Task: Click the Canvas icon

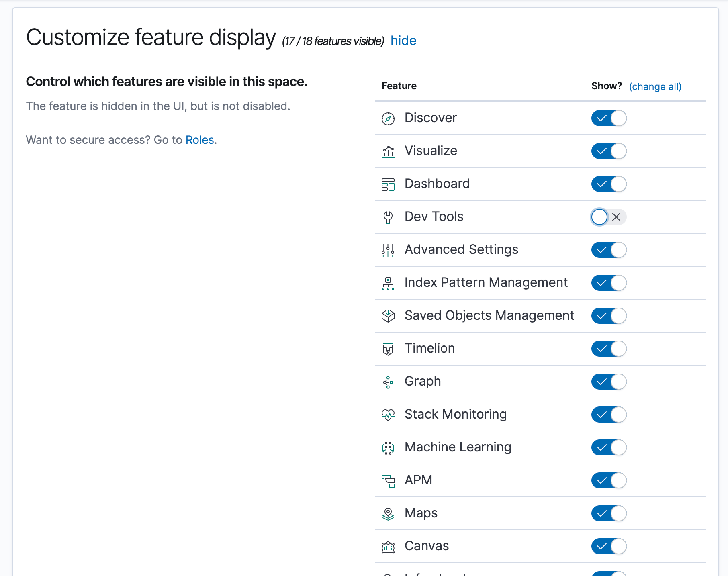Action: (388, 547)
